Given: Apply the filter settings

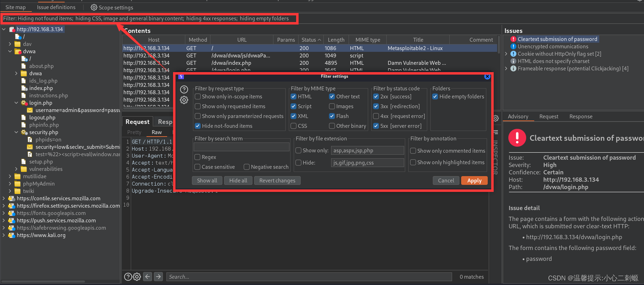Looking at the screenshot, I should 474,181.
